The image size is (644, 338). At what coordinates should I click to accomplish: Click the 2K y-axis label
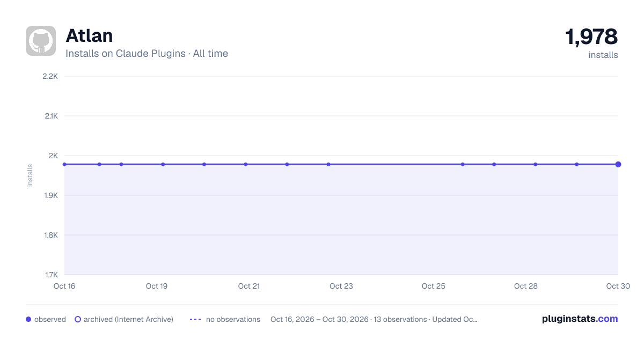point(53,156)
